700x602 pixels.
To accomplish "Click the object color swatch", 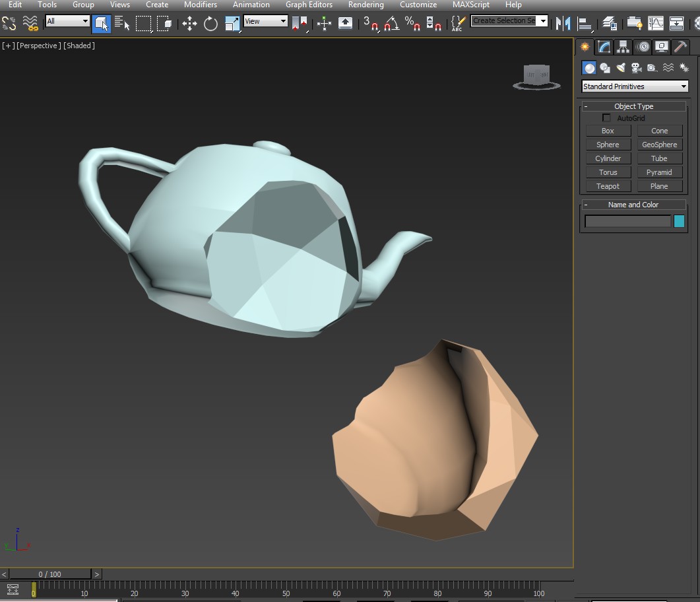I will [x=679, y=221].
